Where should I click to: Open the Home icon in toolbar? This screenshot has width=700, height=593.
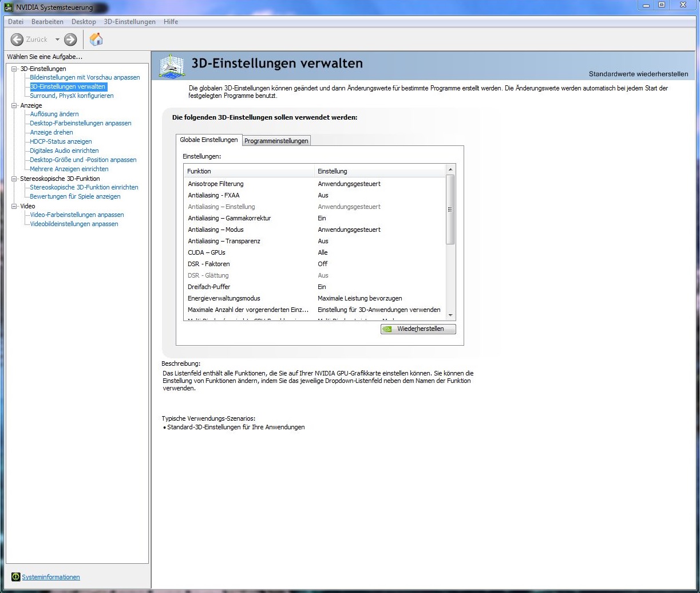[x=96, y=39]
